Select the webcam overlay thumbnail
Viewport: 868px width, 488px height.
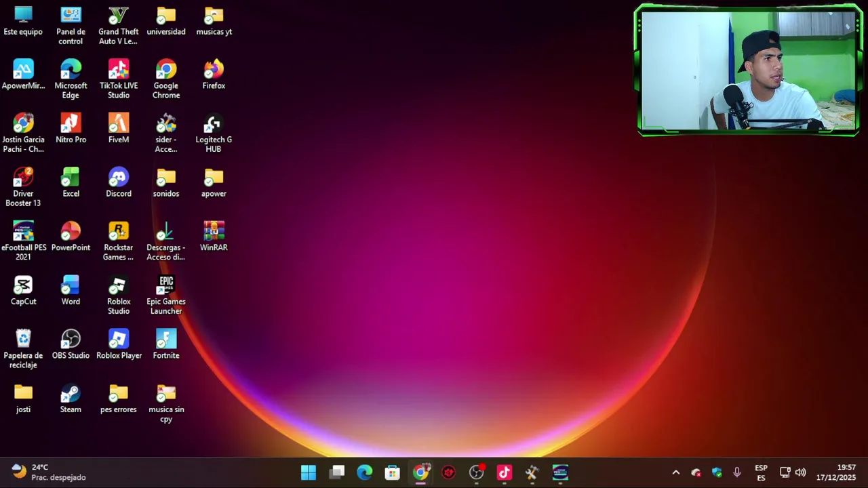point(748,70)
